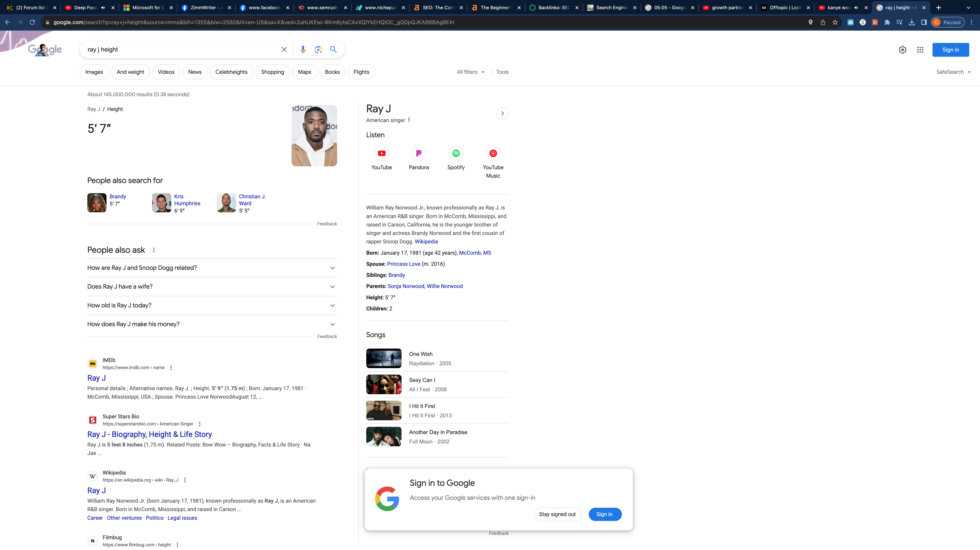This screenshot has width=980, height=550.
Task: Open Sonja Norwood parent link
Action: [406, 287]
